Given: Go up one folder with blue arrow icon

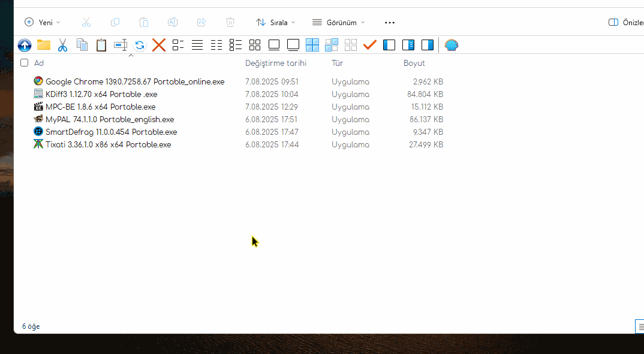Looking at the screenshot, I should tap(25, 45).
